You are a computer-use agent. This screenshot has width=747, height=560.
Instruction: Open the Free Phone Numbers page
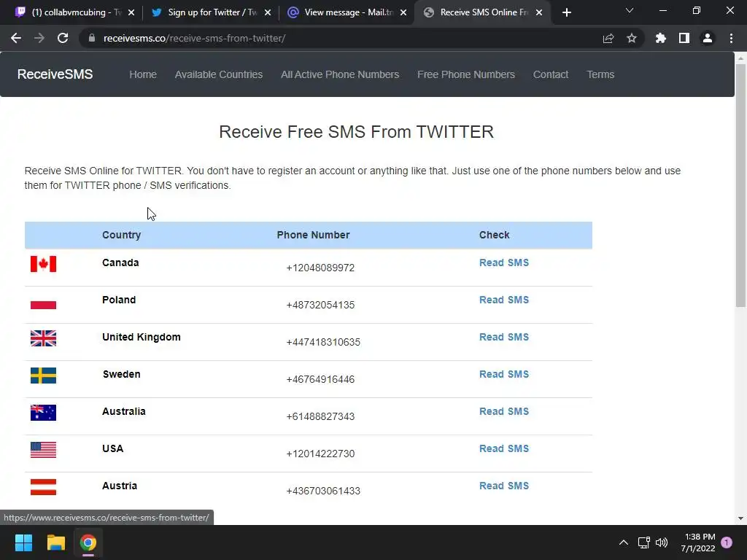(465, 74)
